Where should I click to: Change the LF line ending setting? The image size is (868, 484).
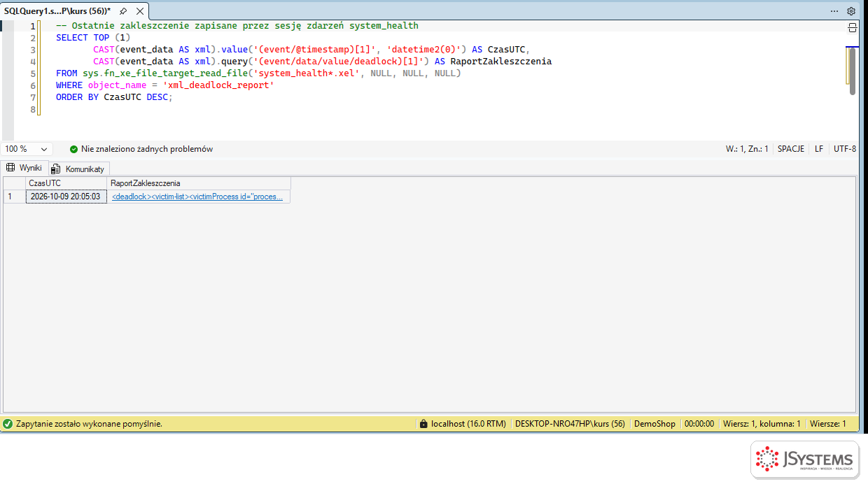[819, 149]
